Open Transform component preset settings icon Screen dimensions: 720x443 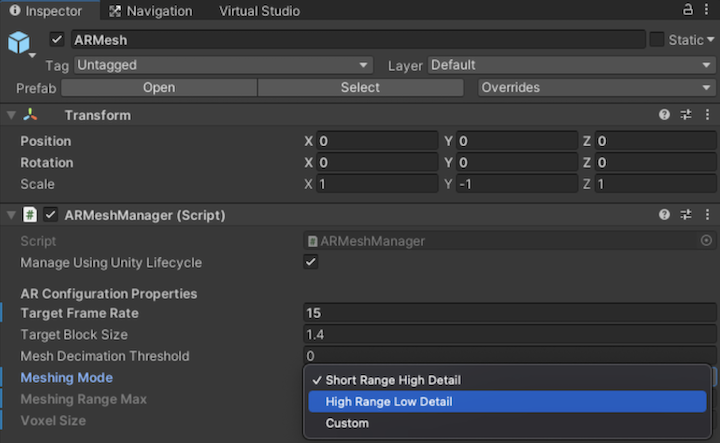tap(686, 115)
